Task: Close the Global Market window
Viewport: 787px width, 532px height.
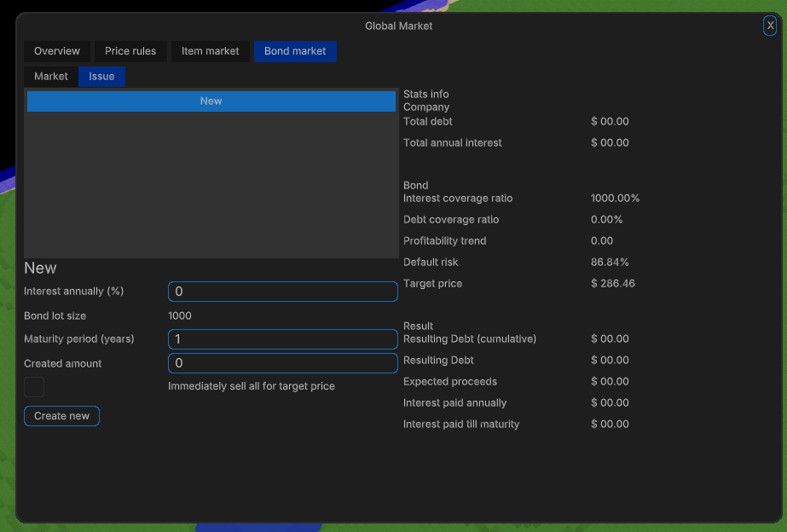Action: [770, 26]
